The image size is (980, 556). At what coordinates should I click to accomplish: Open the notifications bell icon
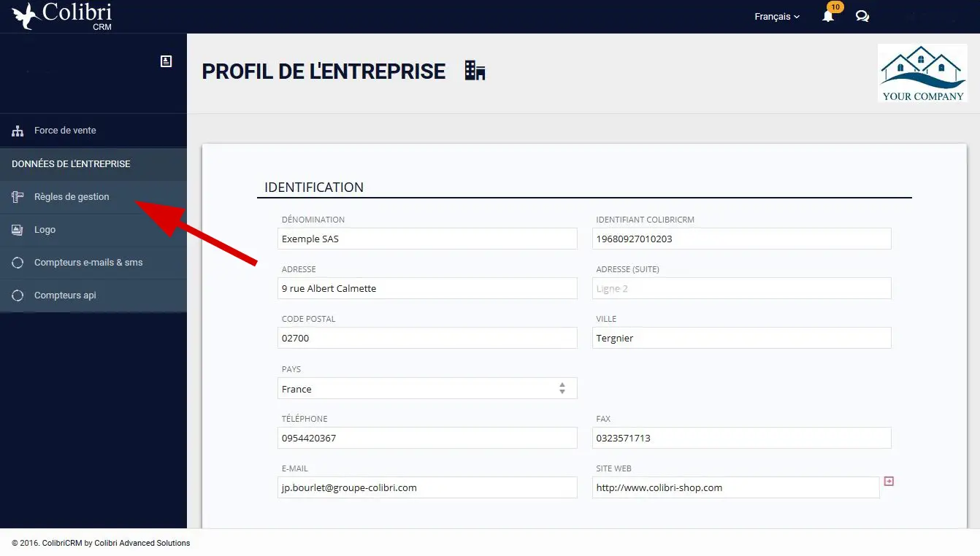tap(828, 17)
